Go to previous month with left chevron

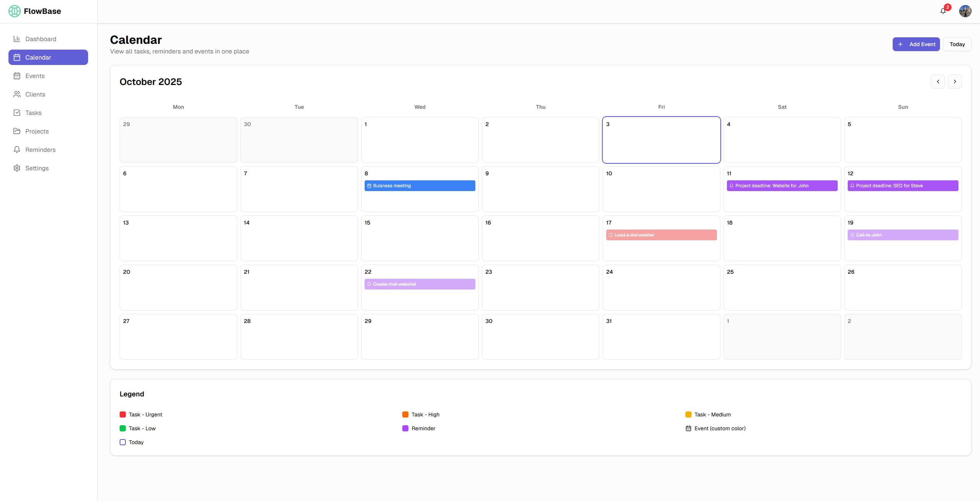[938, 82]
